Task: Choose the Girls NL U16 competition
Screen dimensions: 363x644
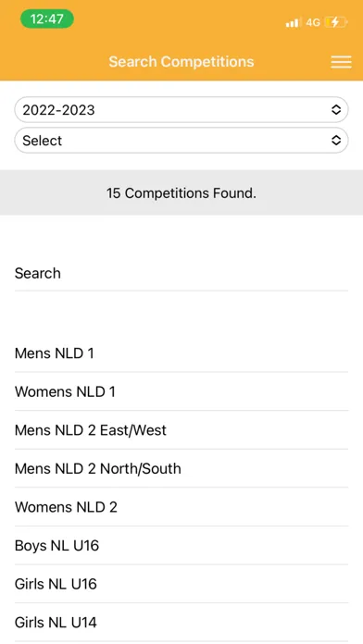Action: (x=181, y=584)
